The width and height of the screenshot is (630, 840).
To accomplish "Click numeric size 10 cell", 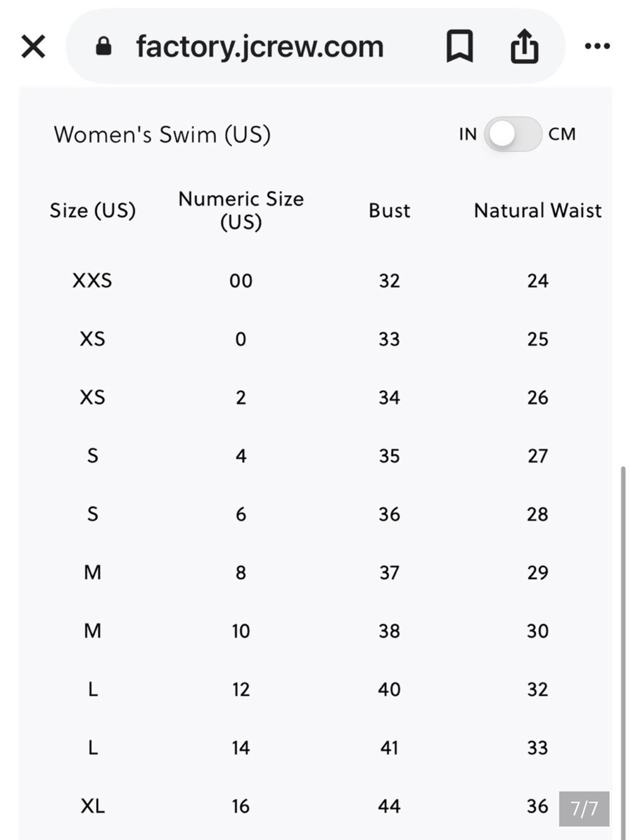I will pyautogui.click(x=241, y=631).
